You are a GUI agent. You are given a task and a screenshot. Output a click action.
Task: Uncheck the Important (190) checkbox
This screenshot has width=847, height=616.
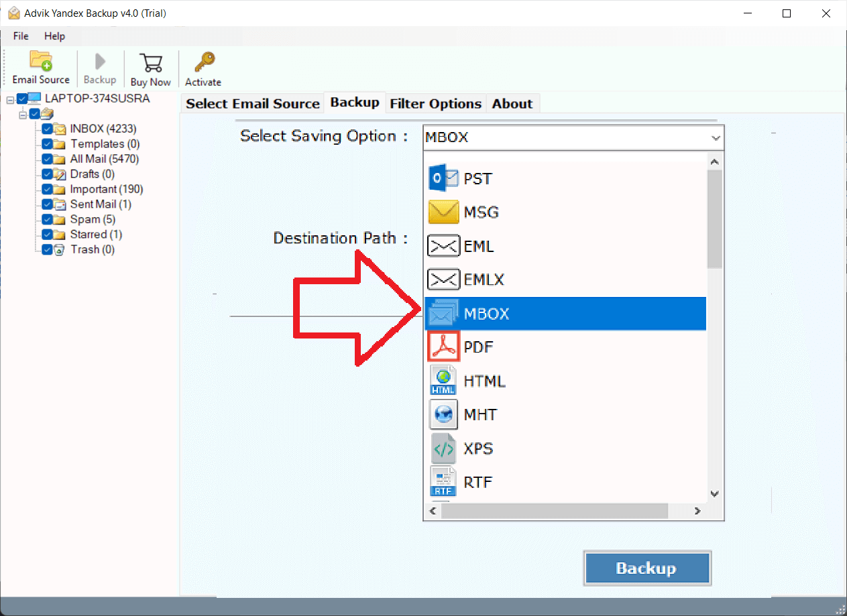[x=47, y=189]
